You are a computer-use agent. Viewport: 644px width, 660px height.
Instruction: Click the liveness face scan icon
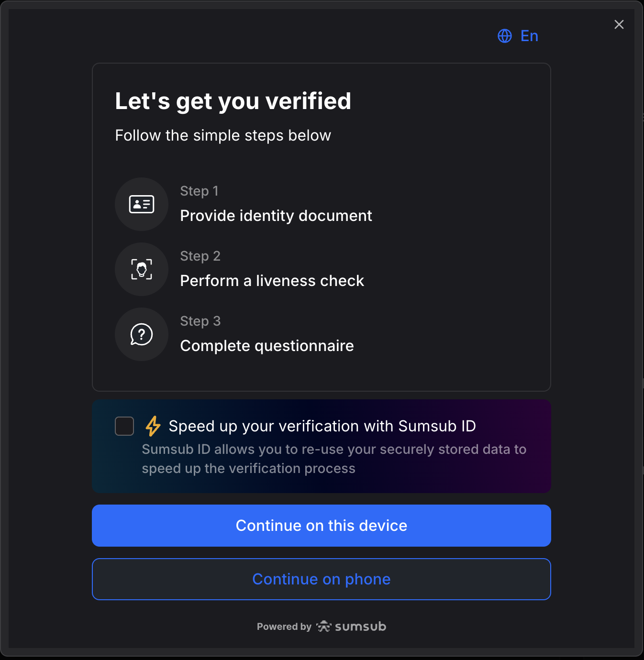(x=142, y=269)
